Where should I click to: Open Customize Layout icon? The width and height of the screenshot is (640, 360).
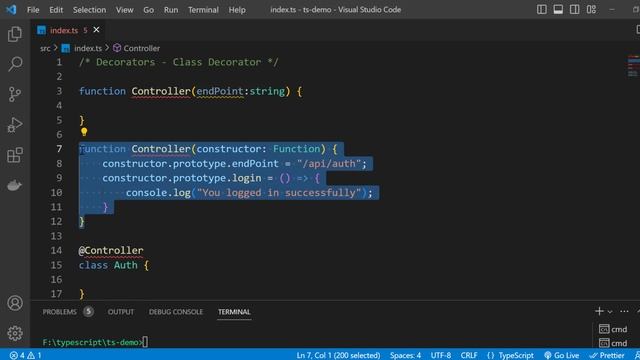(x=591, y=9)
